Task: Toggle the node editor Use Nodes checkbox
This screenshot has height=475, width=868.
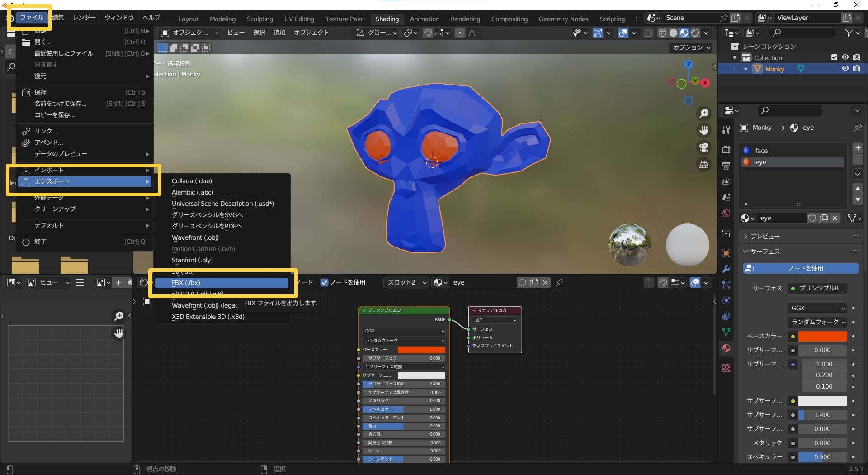Action: click(x=324, y=282)
